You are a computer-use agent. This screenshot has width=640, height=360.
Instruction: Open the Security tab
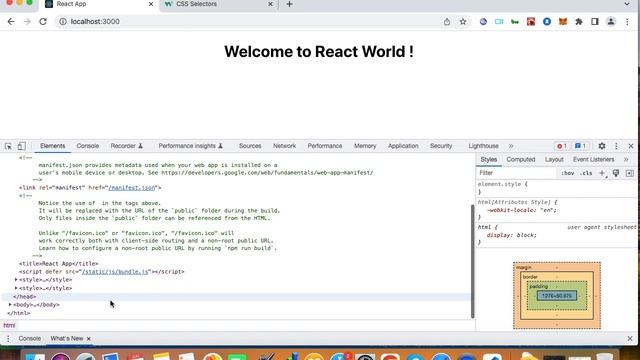441,146
